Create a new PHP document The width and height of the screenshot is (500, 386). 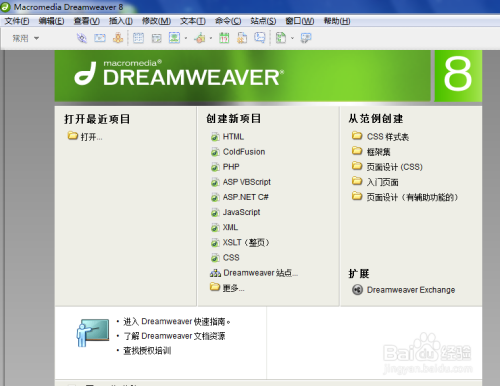pos(231,167)
